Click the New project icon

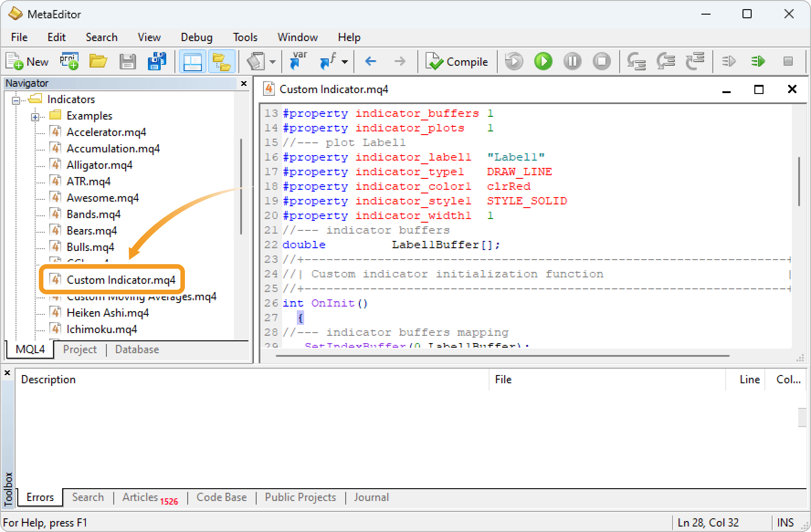coord(69,62)
